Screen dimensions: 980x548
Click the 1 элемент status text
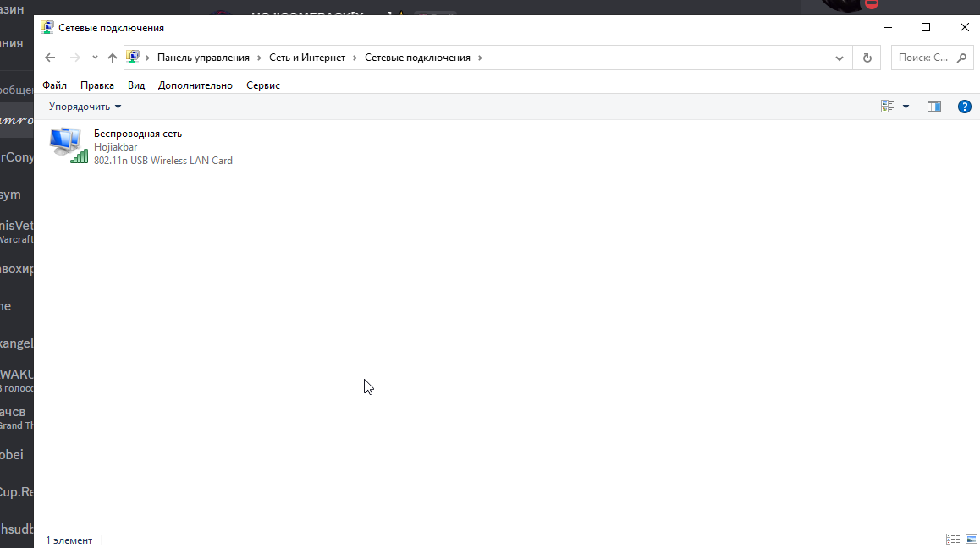pos(69,540)
